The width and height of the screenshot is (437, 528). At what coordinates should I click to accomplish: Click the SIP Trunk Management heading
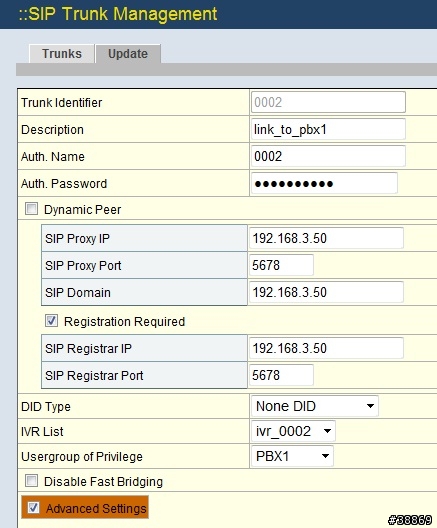[118, 14]
